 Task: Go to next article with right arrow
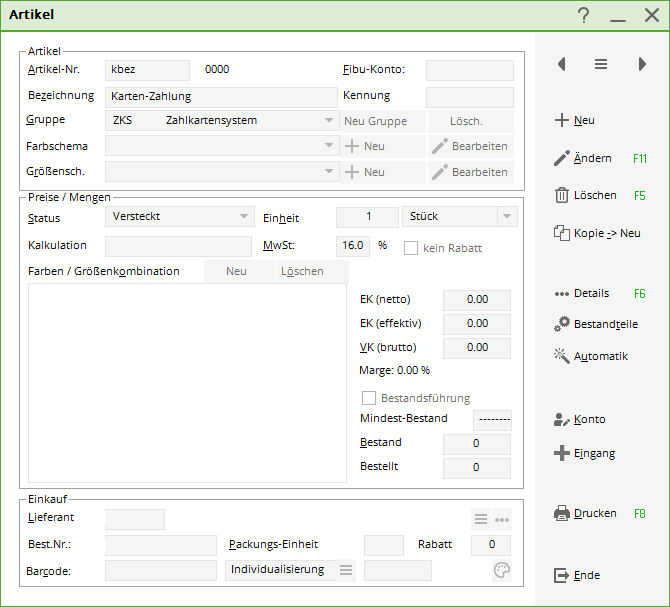click(x=642, y=64)
